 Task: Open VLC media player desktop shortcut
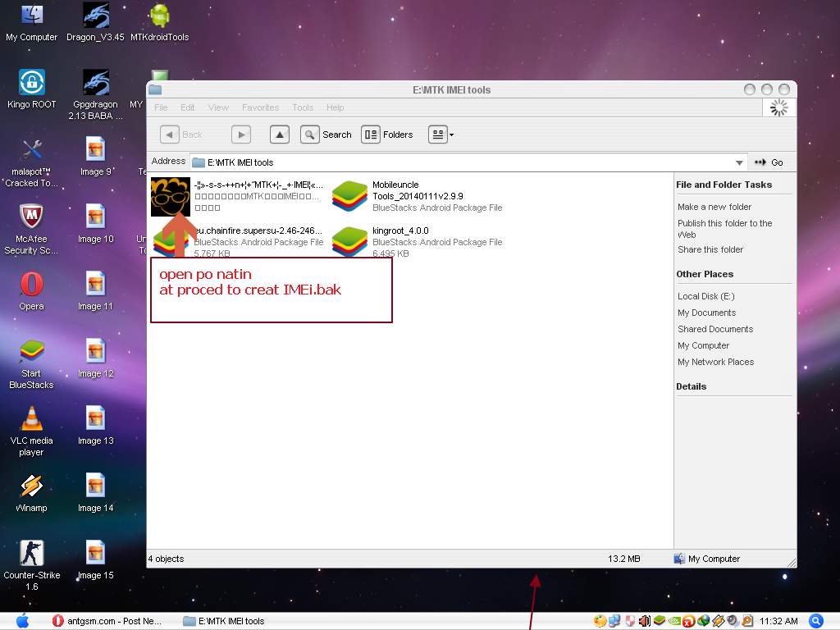pyautogui.click(x=31, y=430)
